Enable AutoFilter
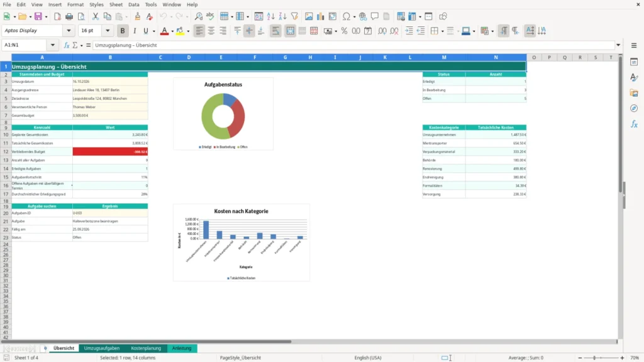Image resolution: width=644 pixels, height=362 pixels. click(294, 16)
